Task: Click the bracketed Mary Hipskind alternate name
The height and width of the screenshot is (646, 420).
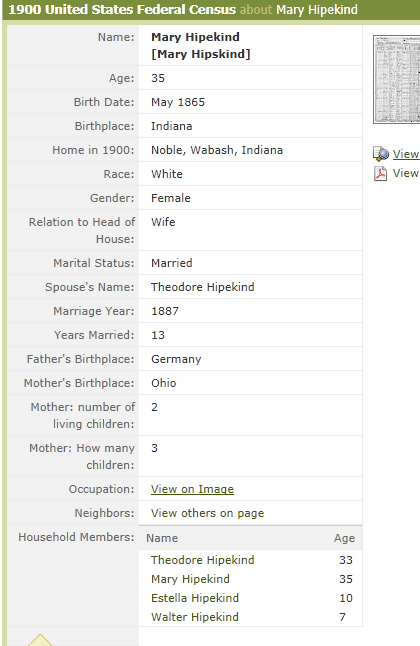Action: pyautogui.click(x=201, y=54)
